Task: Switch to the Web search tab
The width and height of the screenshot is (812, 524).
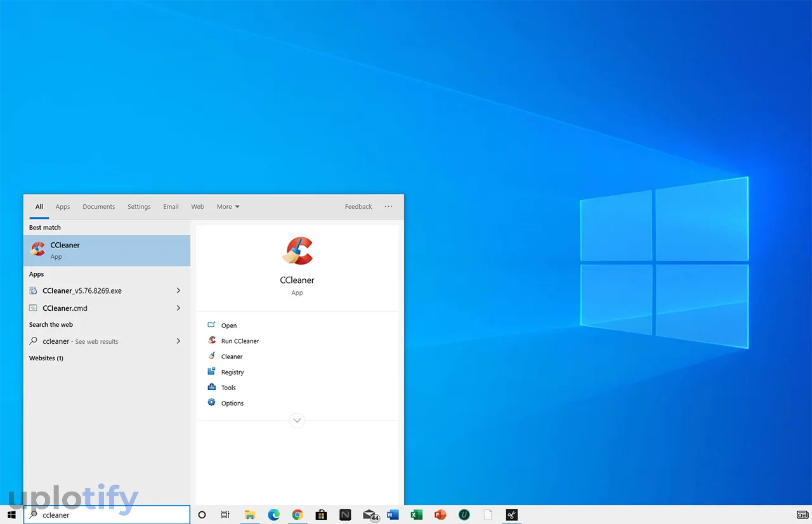Action: 198,207
